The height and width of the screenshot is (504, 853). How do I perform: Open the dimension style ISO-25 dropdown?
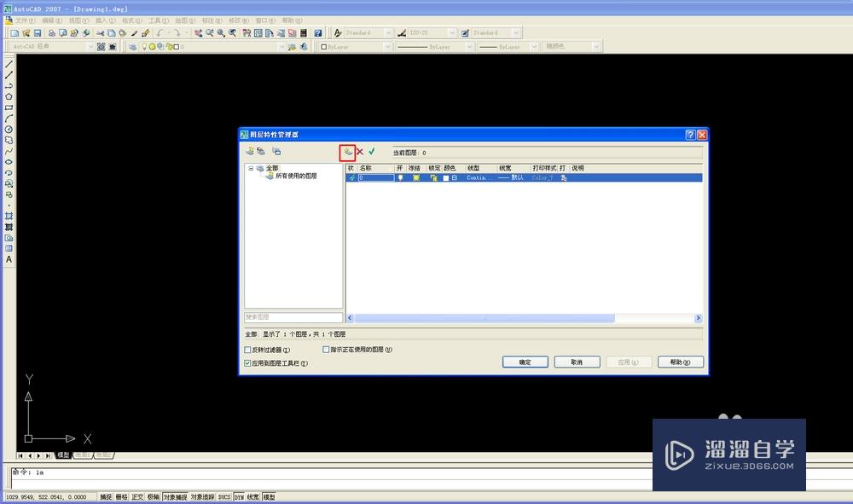coord(451,33)
